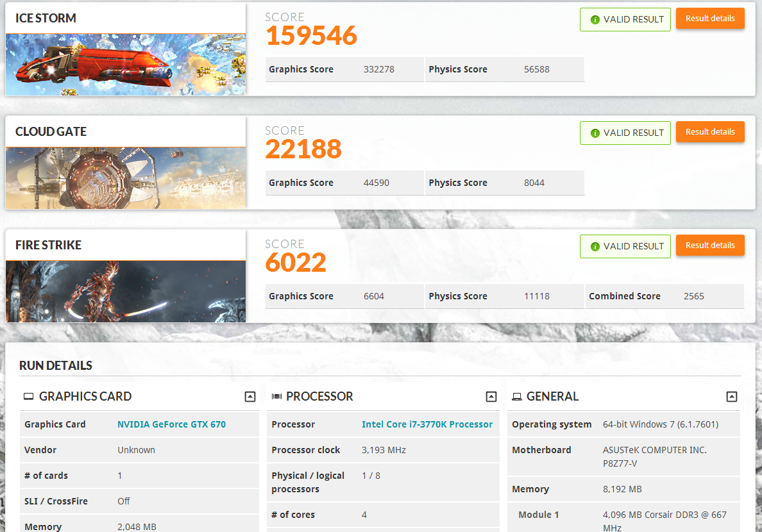Collapse the General panel
The width and height of the screenshot is (762, 532).
click(732, 397)
